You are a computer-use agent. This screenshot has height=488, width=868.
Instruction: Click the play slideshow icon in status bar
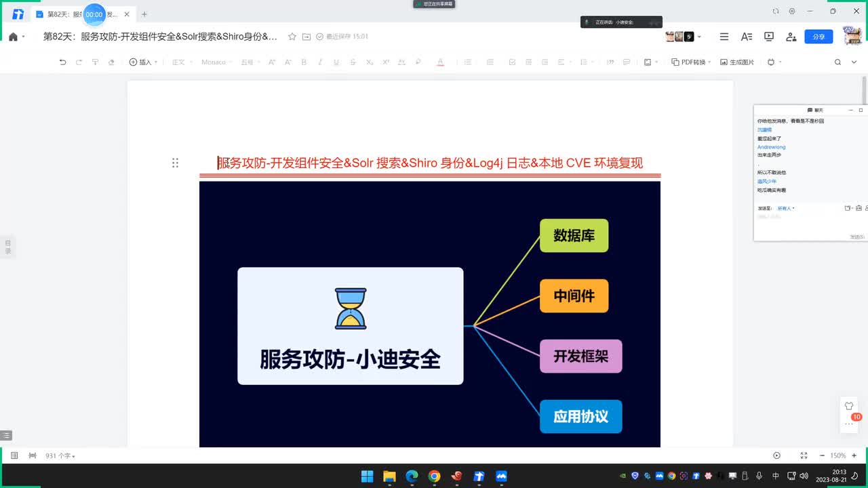pos(777,456)
